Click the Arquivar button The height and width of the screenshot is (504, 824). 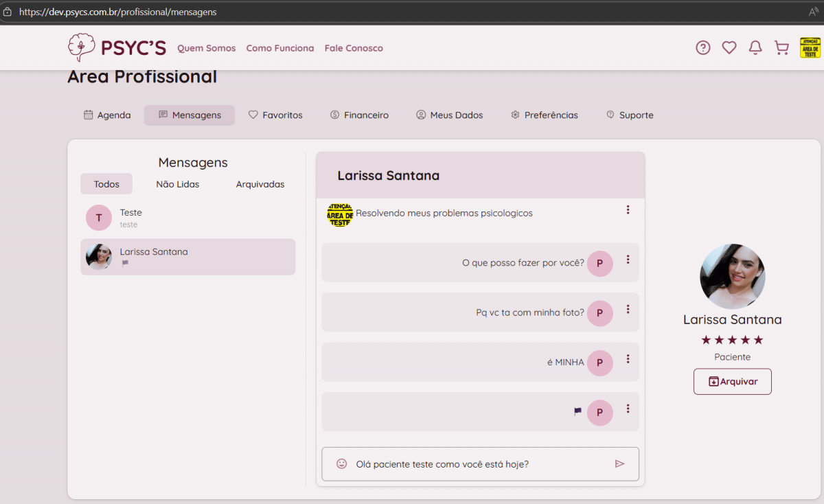click(732, 382)
